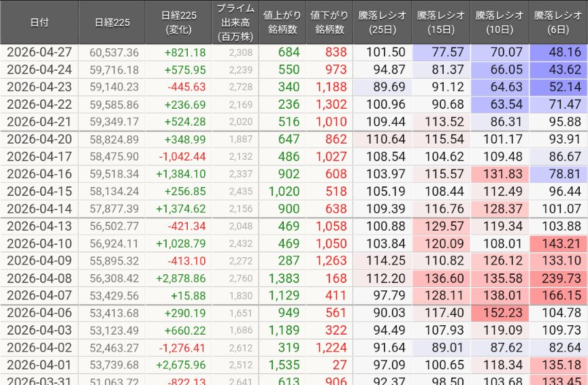Click the volume value 2,760
The width and height of the screenshot is (588, 385).
coord(241,278)
